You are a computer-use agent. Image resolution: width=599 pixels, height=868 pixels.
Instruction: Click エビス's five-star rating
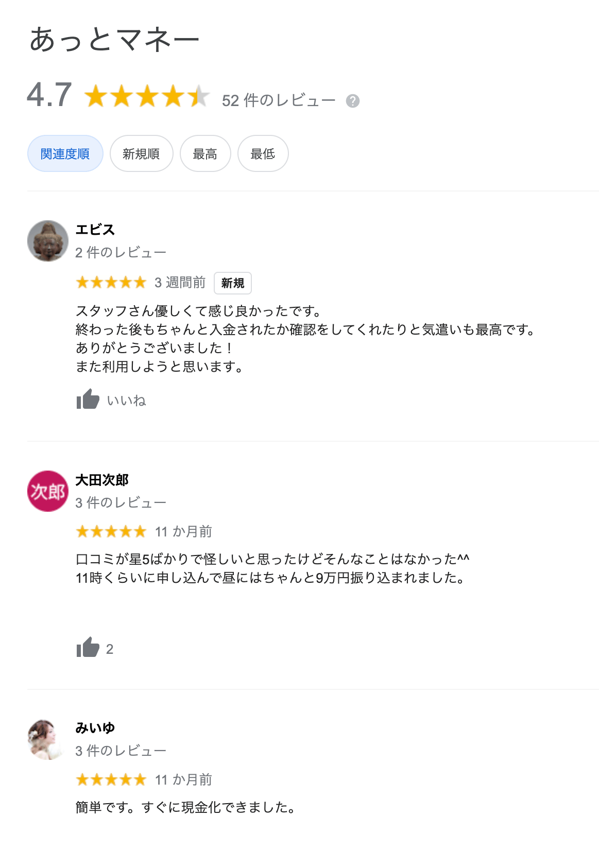point(111,283)
